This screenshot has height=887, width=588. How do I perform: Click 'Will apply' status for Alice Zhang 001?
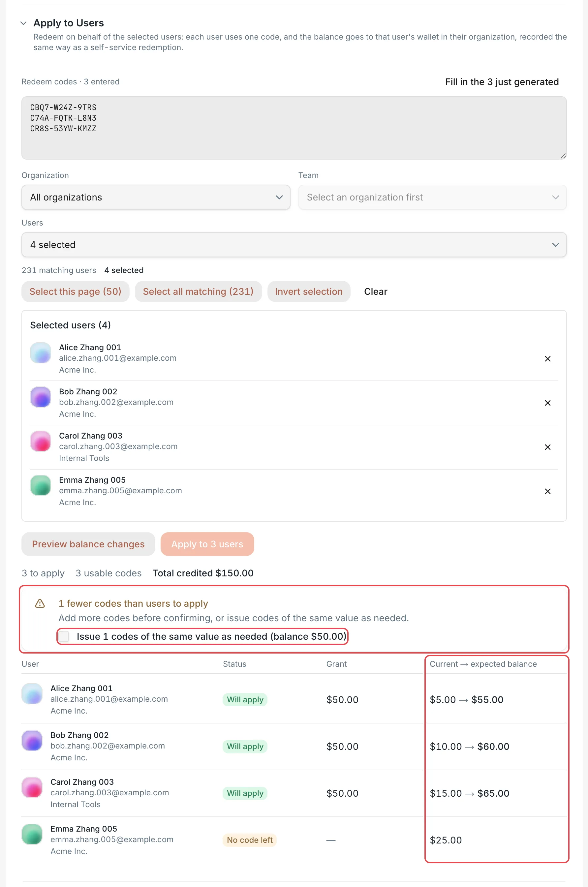pyautogui.click(x=245, y=700)
